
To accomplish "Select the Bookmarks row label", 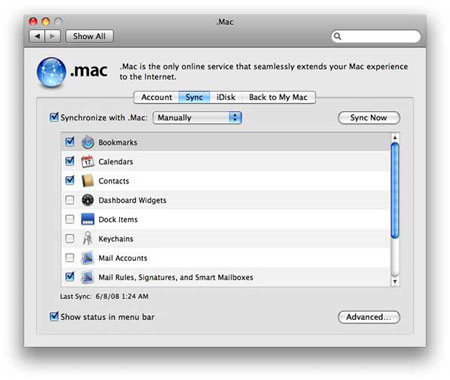I will coord(118,143).
